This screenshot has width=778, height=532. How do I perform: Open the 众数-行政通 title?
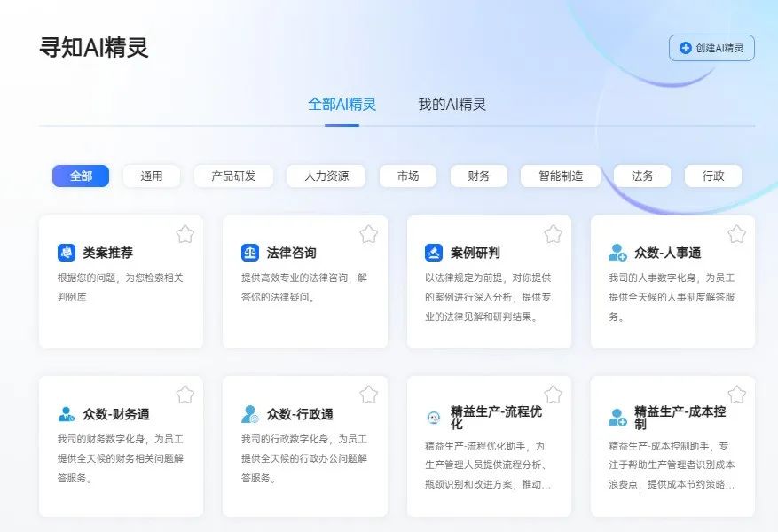(x=300, y=414)
